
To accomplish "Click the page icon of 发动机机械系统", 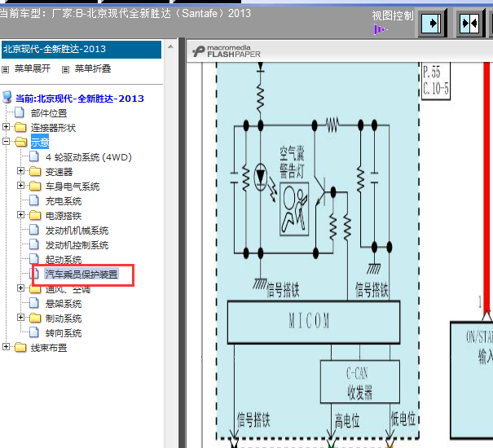I will (34, 230).
